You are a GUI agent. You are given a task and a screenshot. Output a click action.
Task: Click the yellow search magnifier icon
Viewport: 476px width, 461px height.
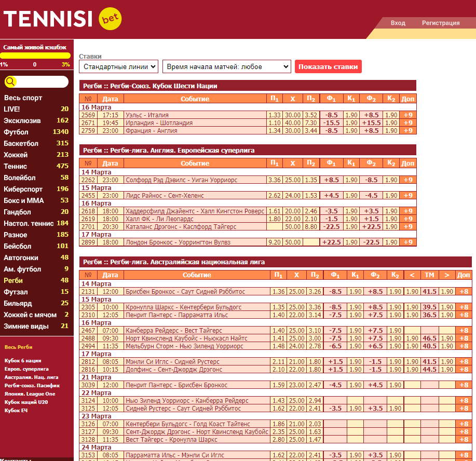pyautogui.click(x=10, y=82)
